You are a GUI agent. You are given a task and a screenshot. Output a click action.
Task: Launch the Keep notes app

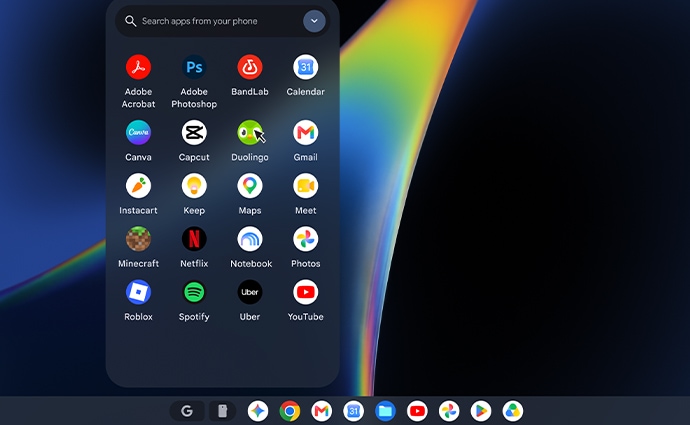coord(194,186)
